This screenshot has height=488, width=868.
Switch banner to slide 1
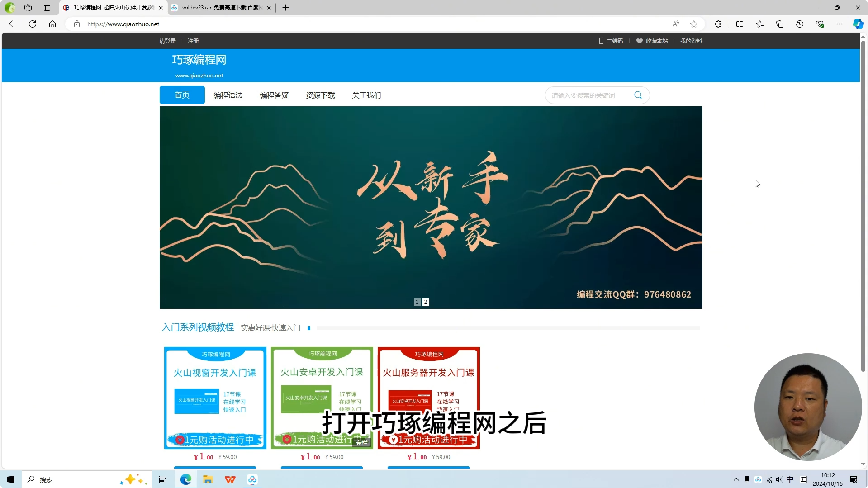coord(417,302)
